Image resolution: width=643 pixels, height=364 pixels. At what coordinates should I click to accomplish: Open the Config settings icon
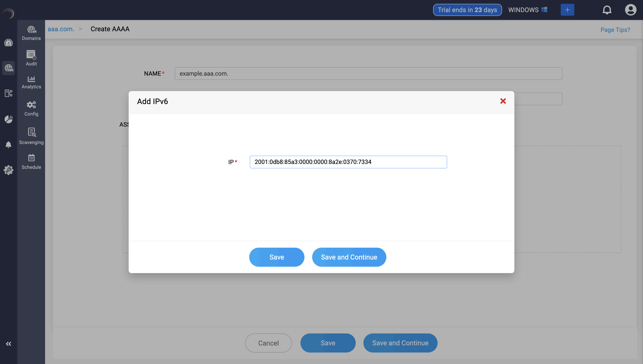(31, 109)
